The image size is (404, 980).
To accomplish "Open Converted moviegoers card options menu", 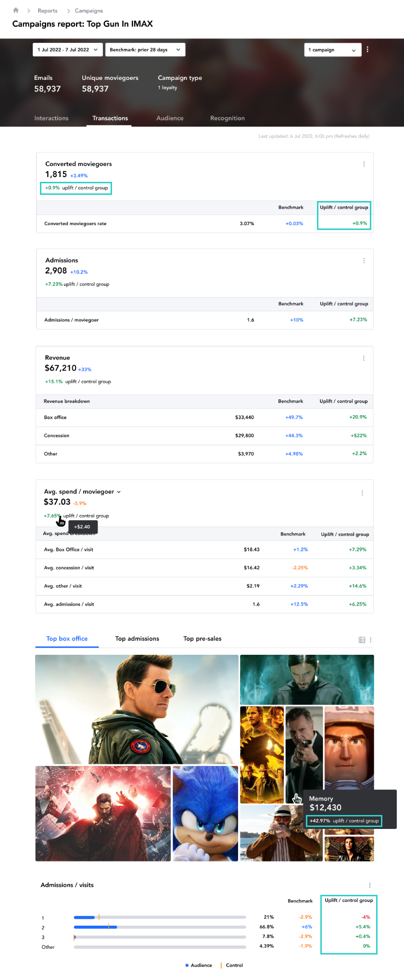I will tap(364, 164).
